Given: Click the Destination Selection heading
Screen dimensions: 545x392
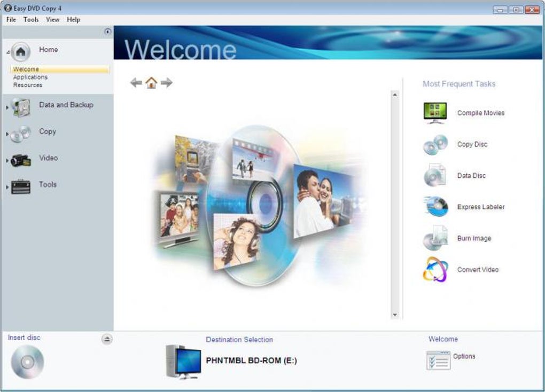Looking at the screenshot, I should (x=239, y=340).
